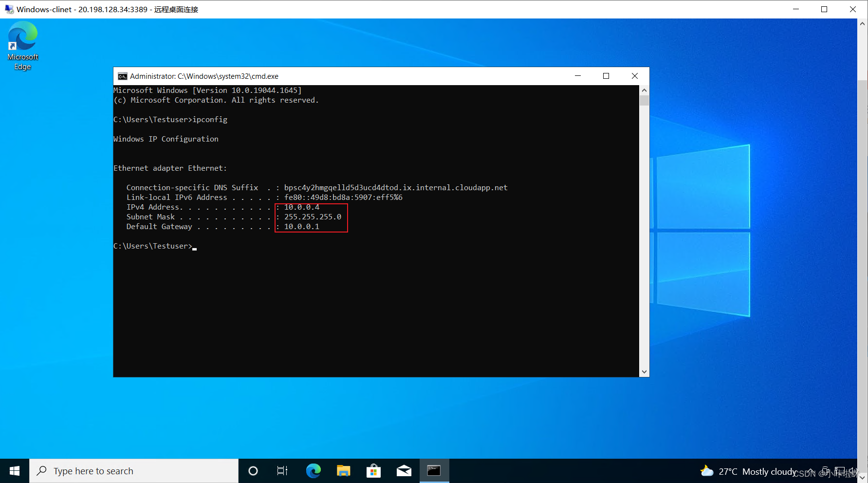Minimize the remote desktop session window
868x483 pixels.
click(x=796, y=9)
